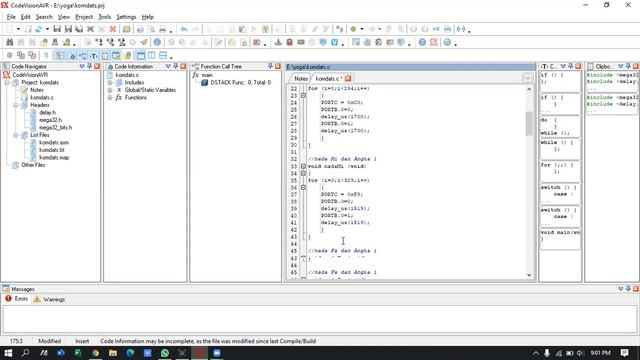
Task: Open the editor tab list dropdown
Action: (527, 78)
